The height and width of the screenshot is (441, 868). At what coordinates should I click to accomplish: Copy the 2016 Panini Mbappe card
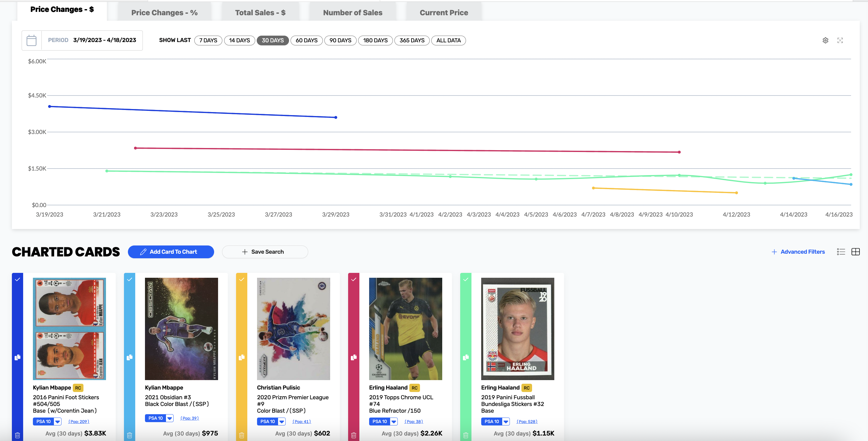click(x=18, y=357)
